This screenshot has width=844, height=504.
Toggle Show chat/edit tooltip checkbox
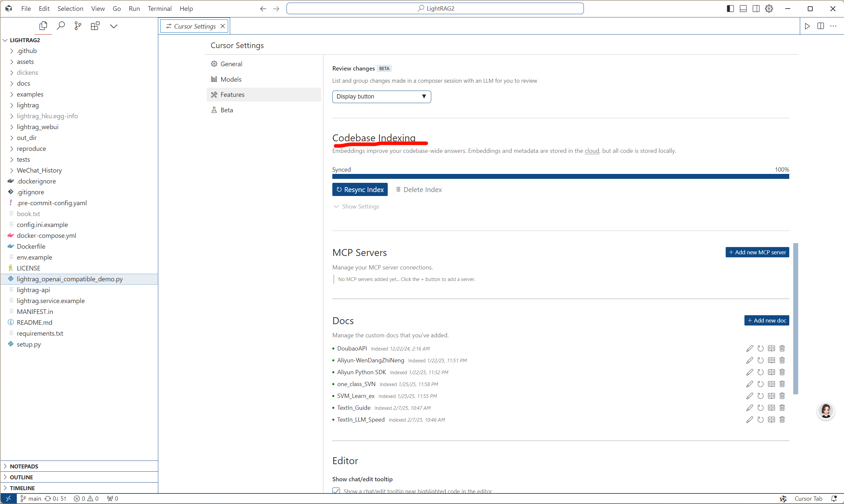click(x=336, y=491)
